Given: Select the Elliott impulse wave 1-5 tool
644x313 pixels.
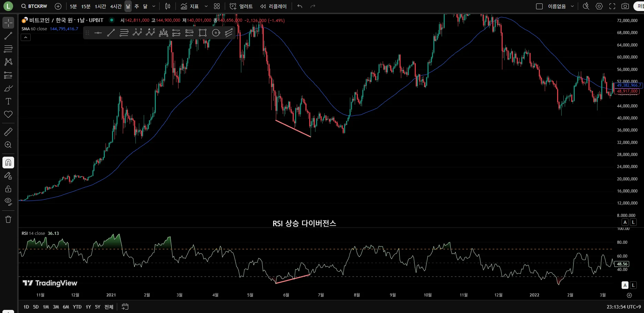Looking at the screenshot, I should 137,33.
